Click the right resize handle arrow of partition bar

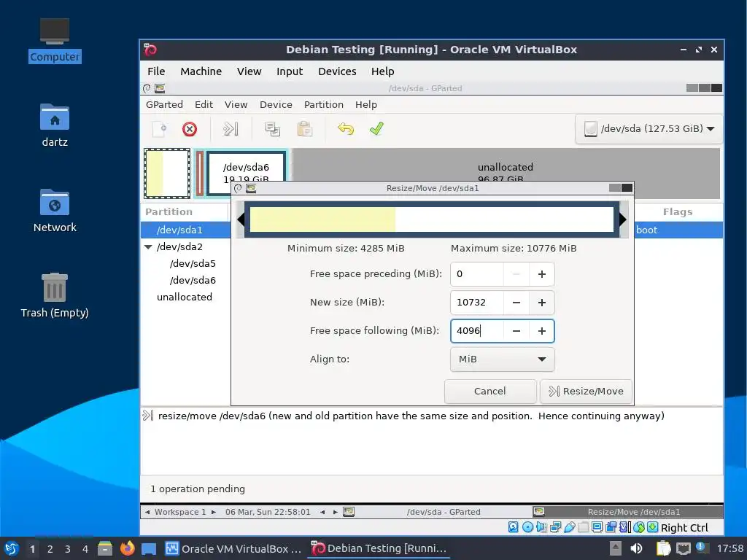[623, 219]
